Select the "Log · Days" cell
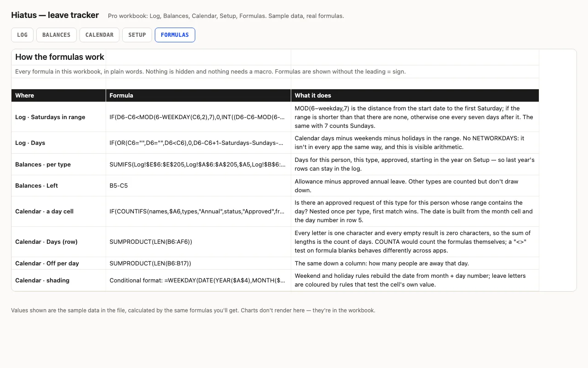This screenshot has width=588, height=368. point(59,143)
